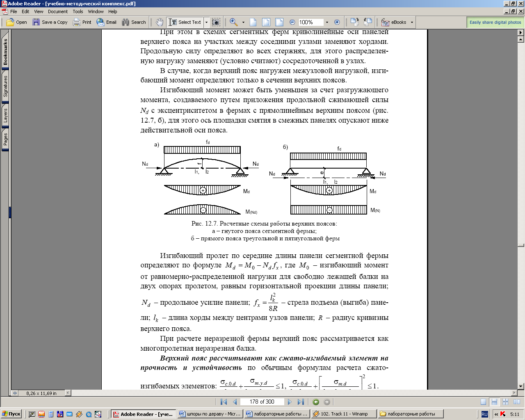The width and height of the screenshot is (525, 420).
Task: Click the RU language indicator in tray
Action: [484, 414]
